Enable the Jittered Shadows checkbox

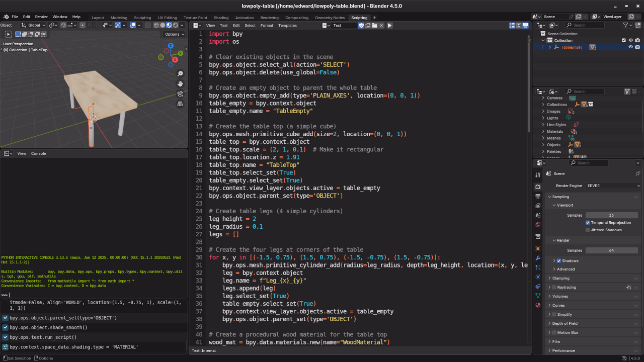pyautogui.click(x=588, y=230)
